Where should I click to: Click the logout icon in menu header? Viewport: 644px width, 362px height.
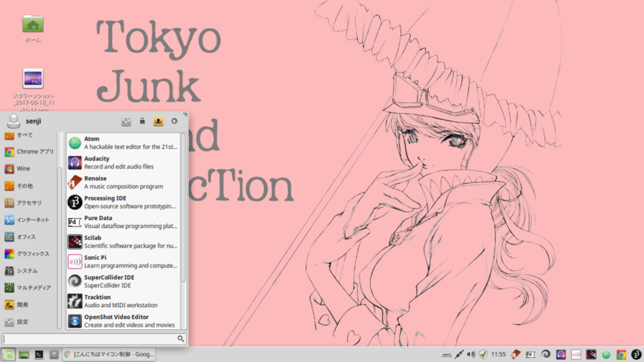[x=158, y=121]
